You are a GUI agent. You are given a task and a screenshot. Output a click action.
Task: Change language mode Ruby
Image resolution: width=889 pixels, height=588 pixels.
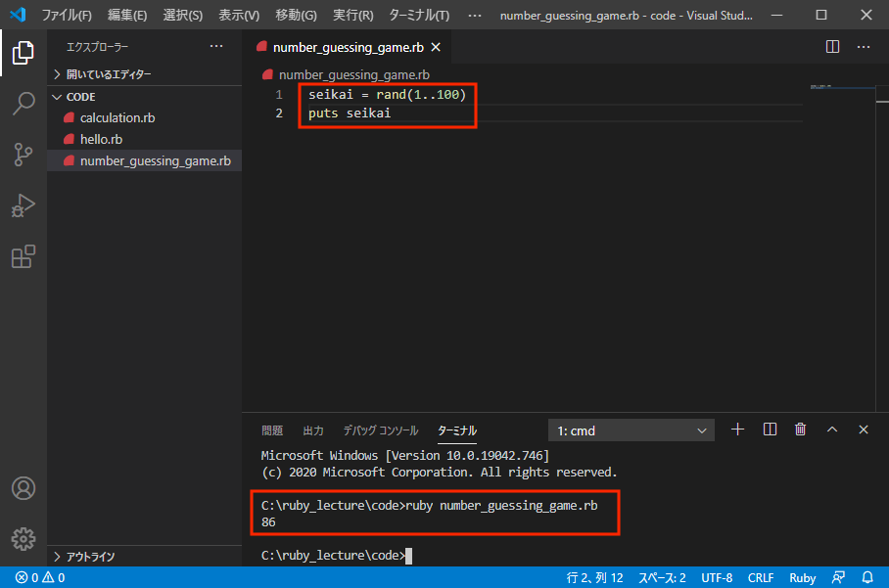point(802,577)
